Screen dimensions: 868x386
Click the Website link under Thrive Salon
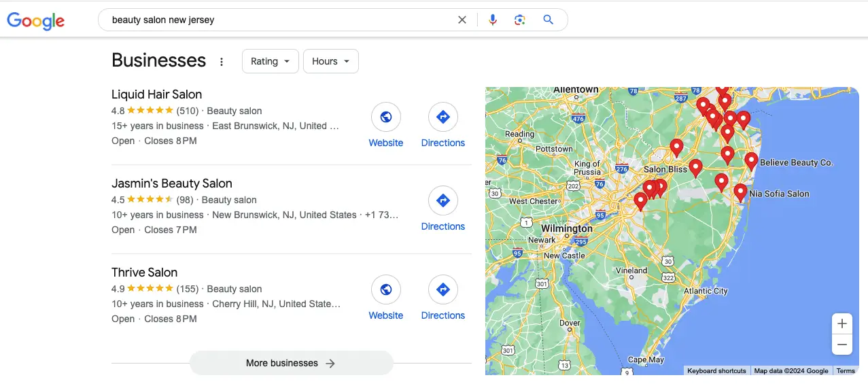(x=386, y=315)
